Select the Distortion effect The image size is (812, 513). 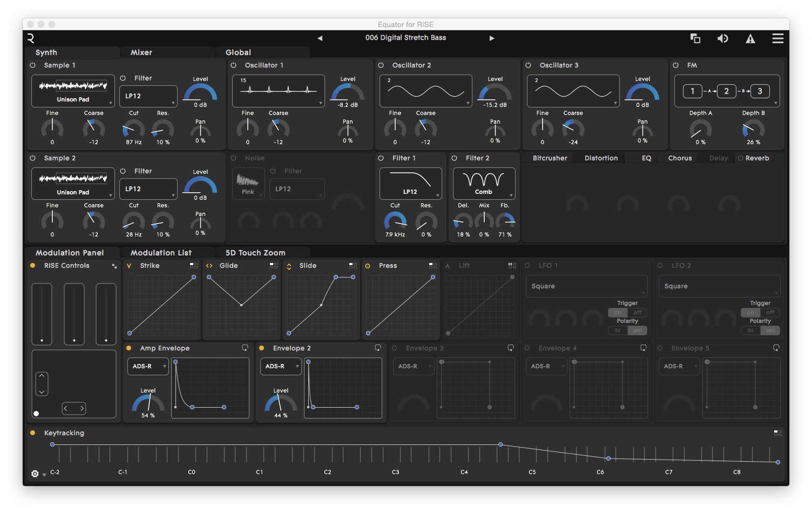600,158
